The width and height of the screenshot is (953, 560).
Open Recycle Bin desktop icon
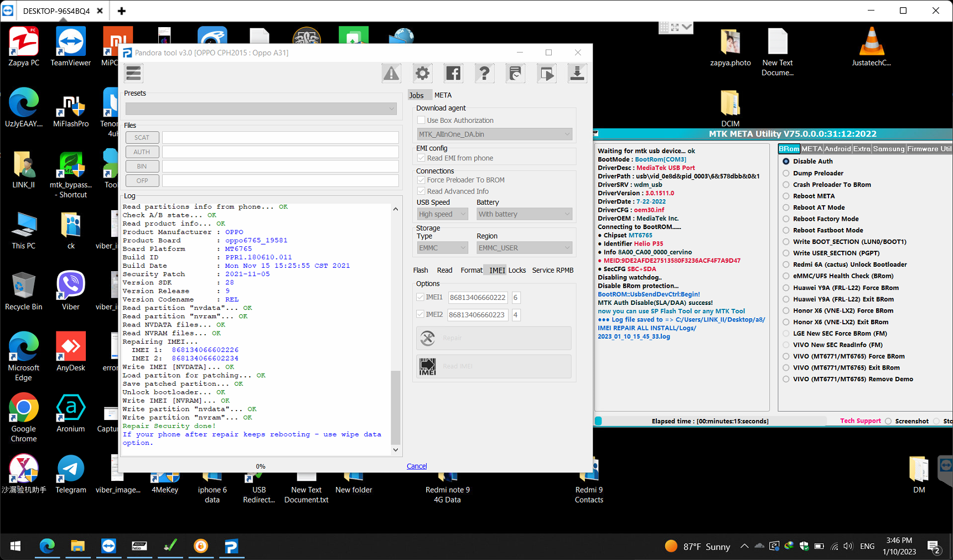(x=24, y=291)
